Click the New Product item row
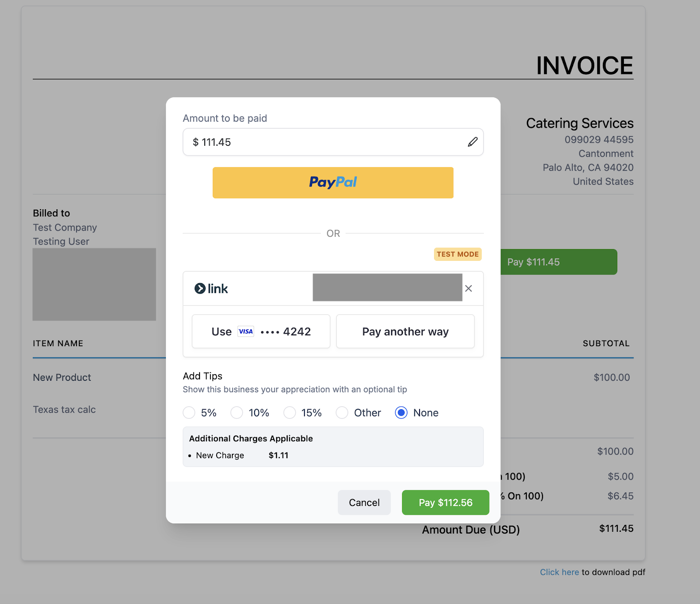The width and height of the screenshot is (700, 604). click(x=62, y=377)
